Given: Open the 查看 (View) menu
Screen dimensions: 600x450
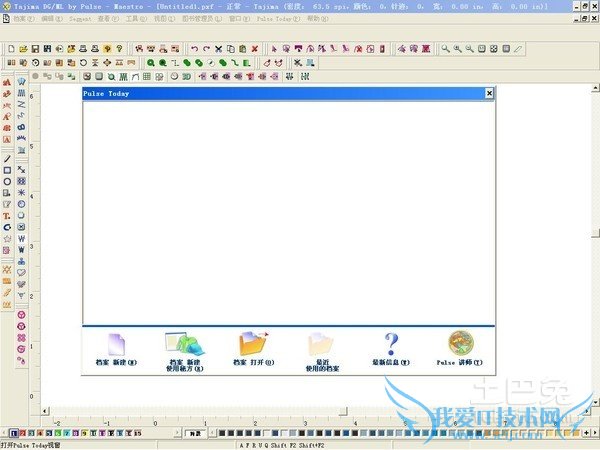Looking at the screenshot, I should pyautogui.click(x=108, y=18).
